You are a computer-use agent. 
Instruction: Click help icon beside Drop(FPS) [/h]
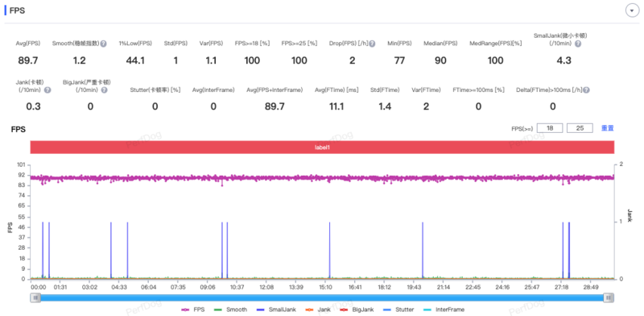(x=372, y=44)
